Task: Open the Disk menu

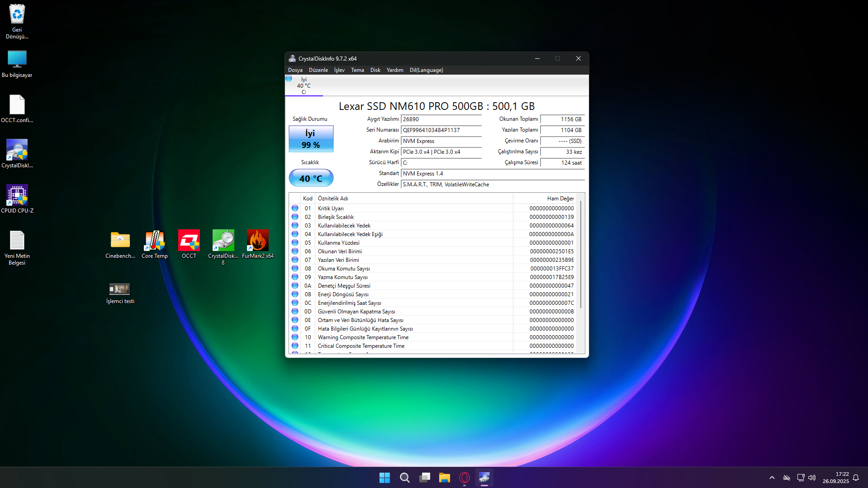Action: click(x=375, y=70)
